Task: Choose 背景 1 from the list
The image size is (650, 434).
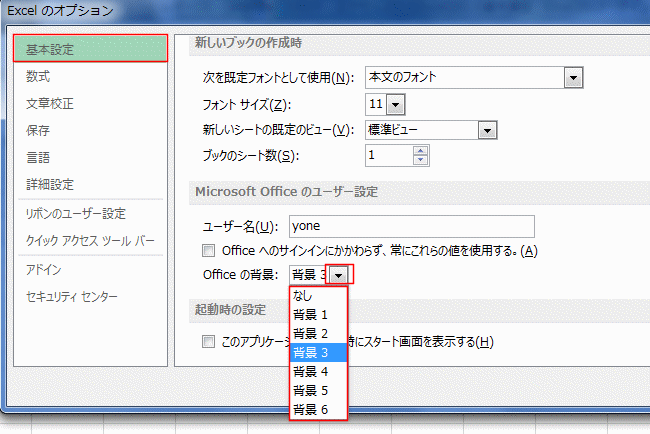Action: (318, 315)
